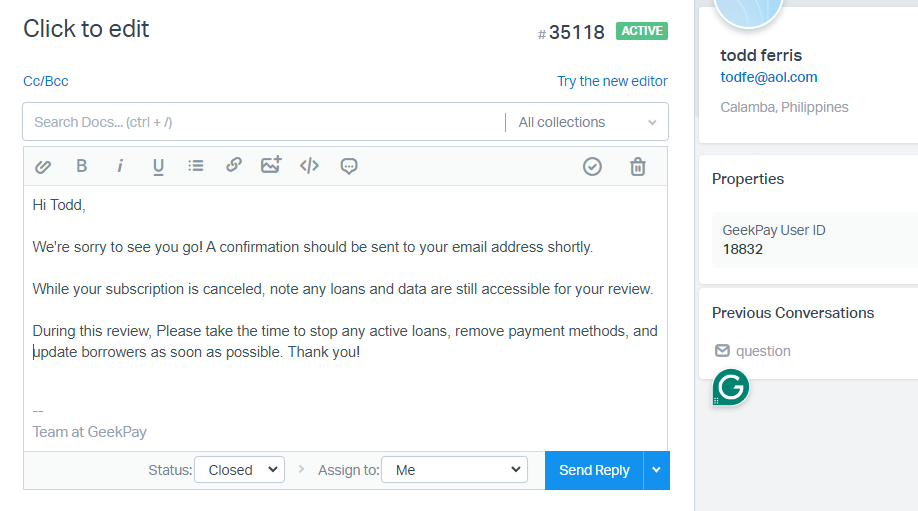Insert a code block
The width and height of the screenshot is (918, 511).
309,166
